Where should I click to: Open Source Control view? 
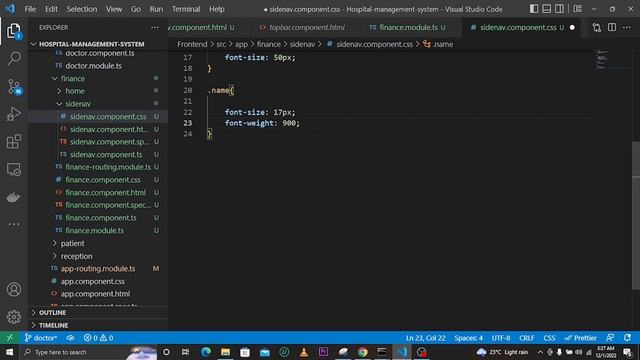[14, 87]
